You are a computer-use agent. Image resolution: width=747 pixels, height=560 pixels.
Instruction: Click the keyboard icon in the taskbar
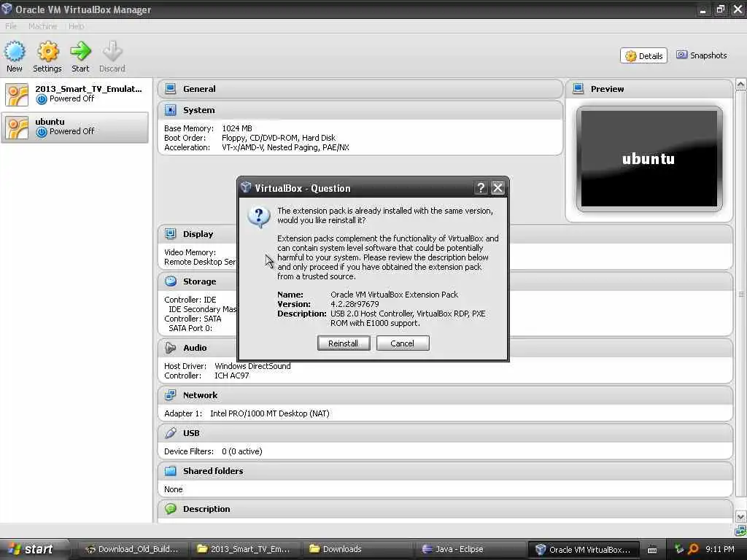pos(652,550)
